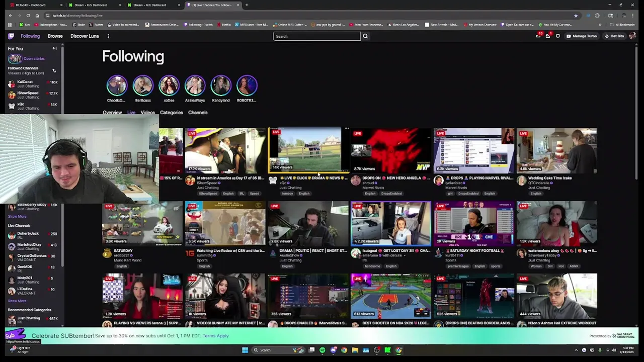This screenshot has height=362, width=644.
Task: Open Wedding Cake Time stream thumbnail
Action: click(556, 151)
